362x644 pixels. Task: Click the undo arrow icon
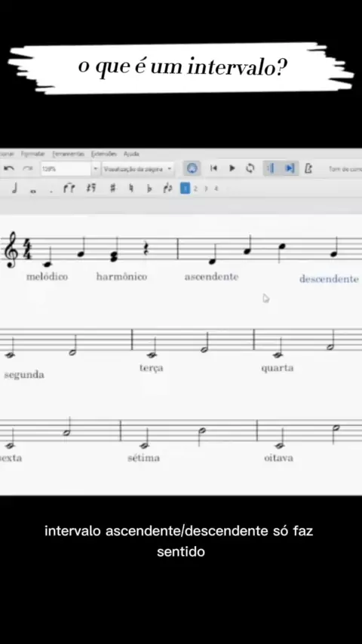(9, 168)
